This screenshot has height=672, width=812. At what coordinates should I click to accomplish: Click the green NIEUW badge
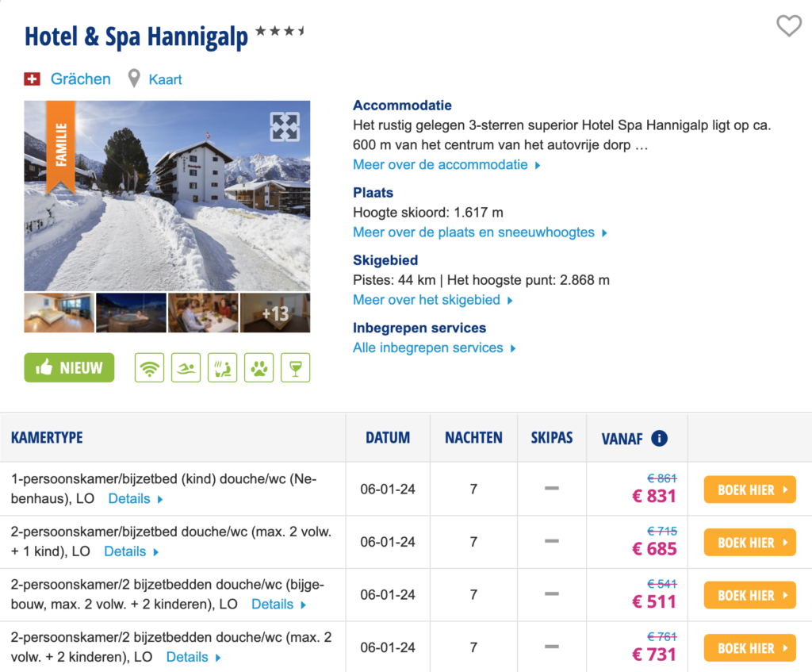pos(69,367)
